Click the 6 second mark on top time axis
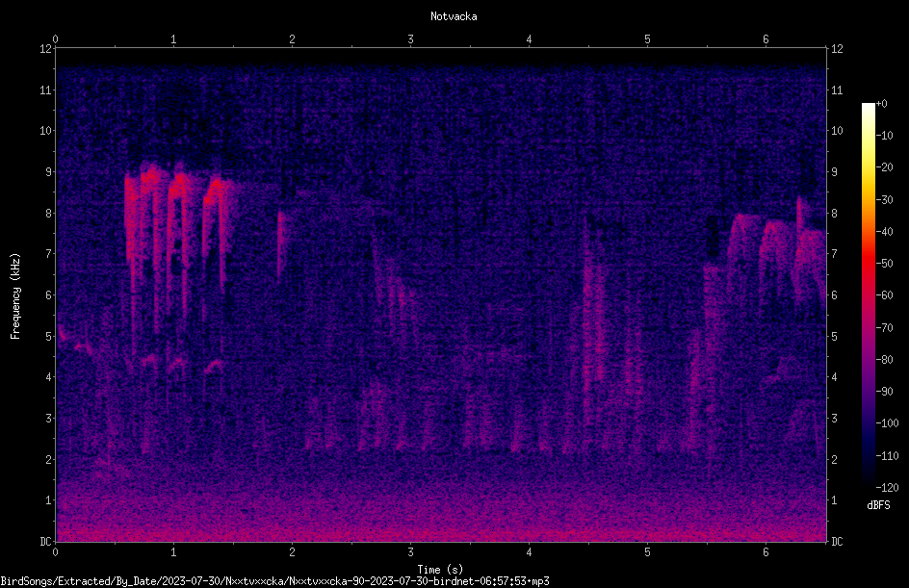Viewport: 909px width, 588px height. (x=766, y=38)
